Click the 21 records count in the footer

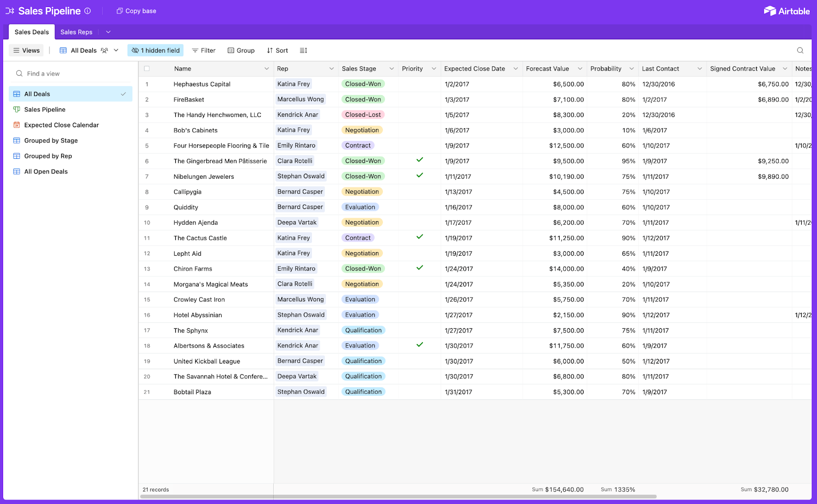tap(156, 490)
